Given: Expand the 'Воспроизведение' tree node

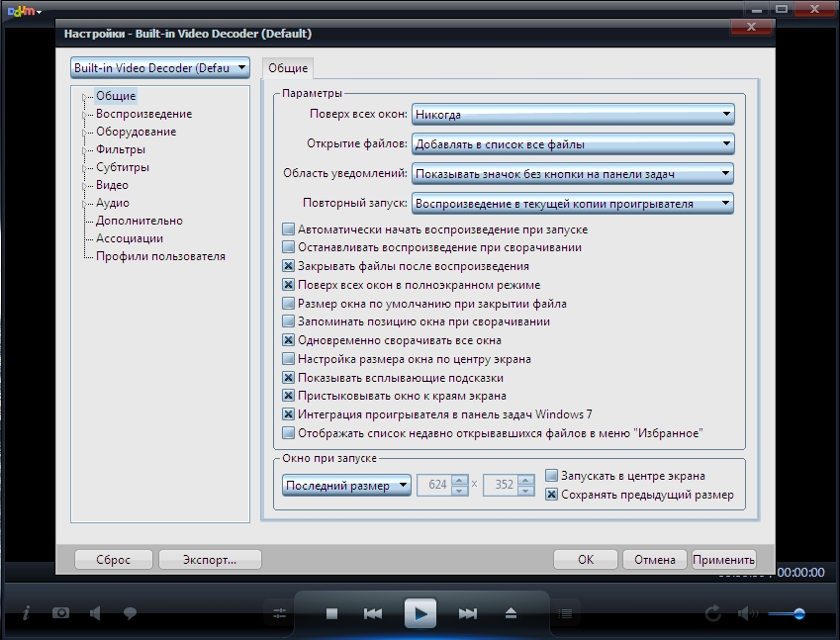Looking at the screenshot, I should point(85,114).
